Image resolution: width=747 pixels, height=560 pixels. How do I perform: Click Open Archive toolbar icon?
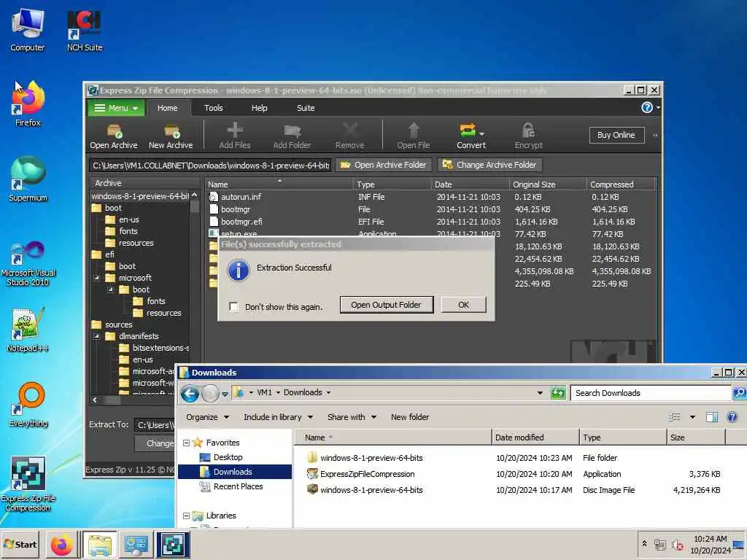point(113,136)
